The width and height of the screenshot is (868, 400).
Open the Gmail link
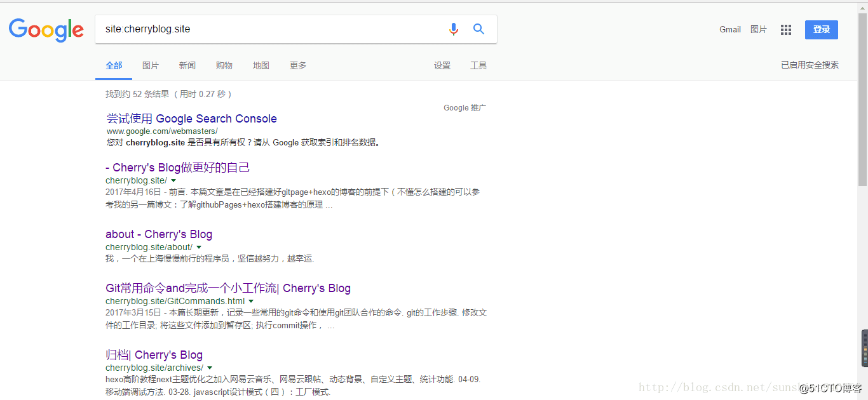pos(730,30)
